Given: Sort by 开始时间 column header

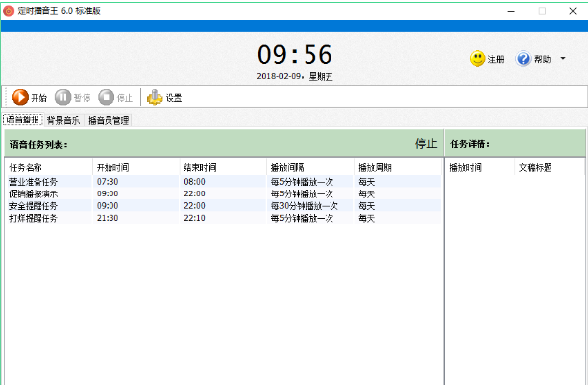Looking at the screenshot, I should tap(136, 167).
